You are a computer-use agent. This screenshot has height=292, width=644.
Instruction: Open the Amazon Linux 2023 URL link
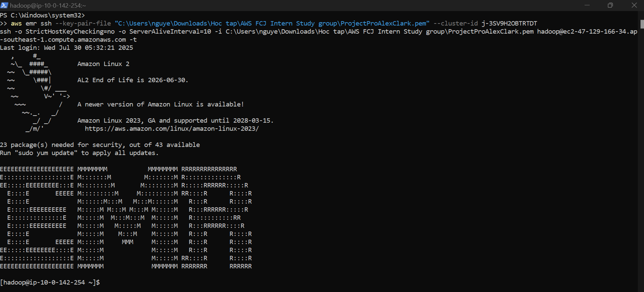pos(171,129)
